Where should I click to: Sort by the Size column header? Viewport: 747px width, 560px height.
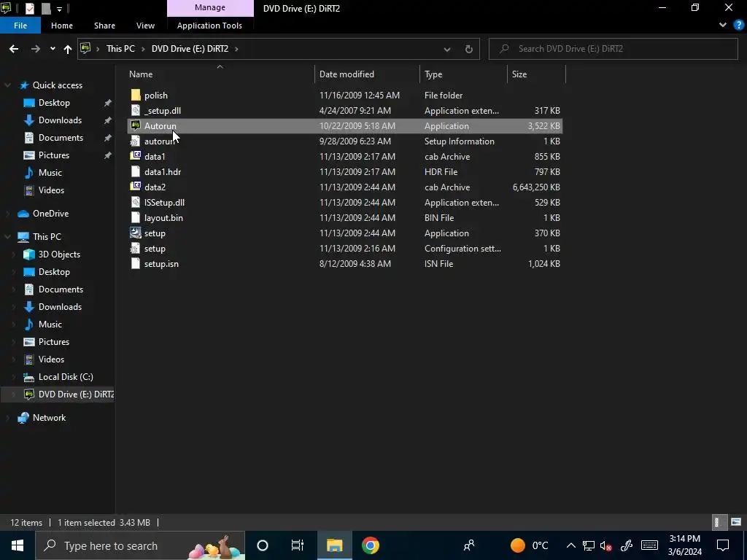(x=519, y=74)
